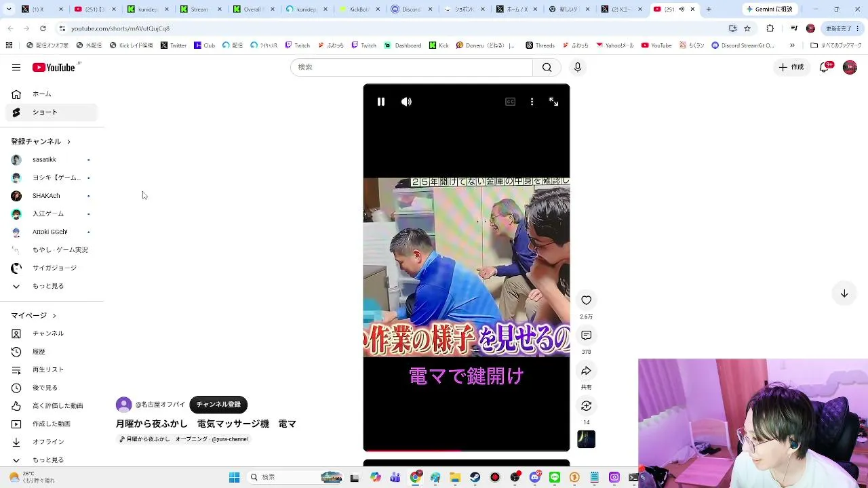868x488 pixels.
Task: Click the search magnifier button
Action: (547, 67)
